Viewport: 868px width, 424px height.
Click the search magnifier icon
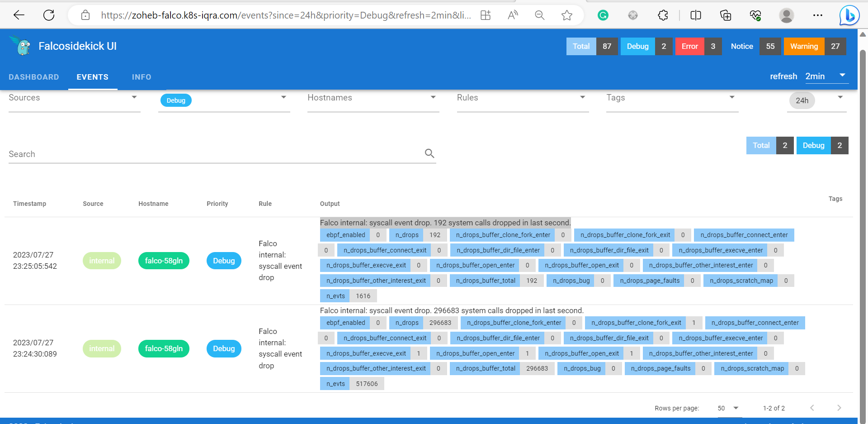429,153
